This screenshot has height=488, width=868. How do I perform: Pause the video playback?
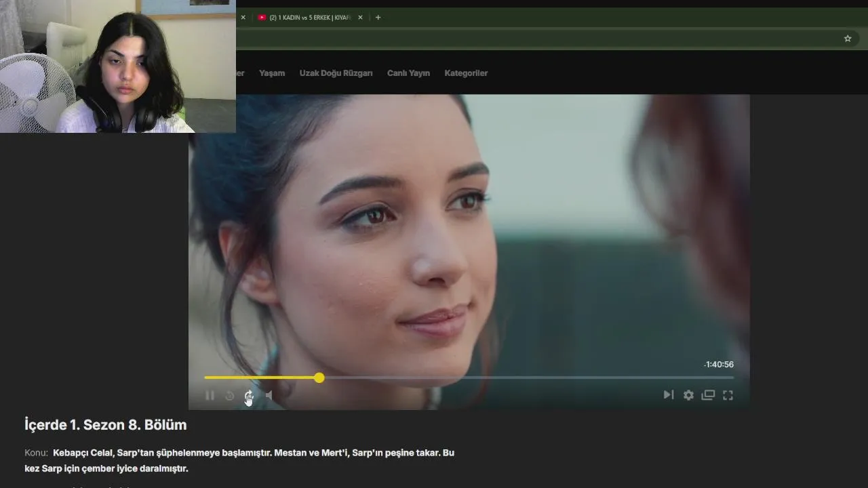click(210, 395)
